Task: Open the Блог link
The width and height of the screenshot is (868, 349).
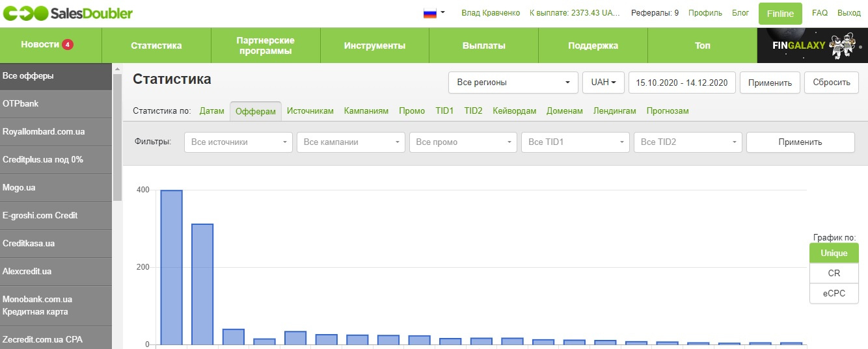Action: click(740, 13)
